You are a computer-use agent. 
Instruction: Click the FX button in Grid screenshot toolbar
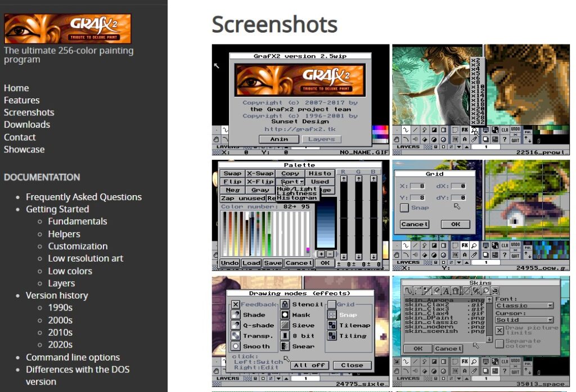465,246
